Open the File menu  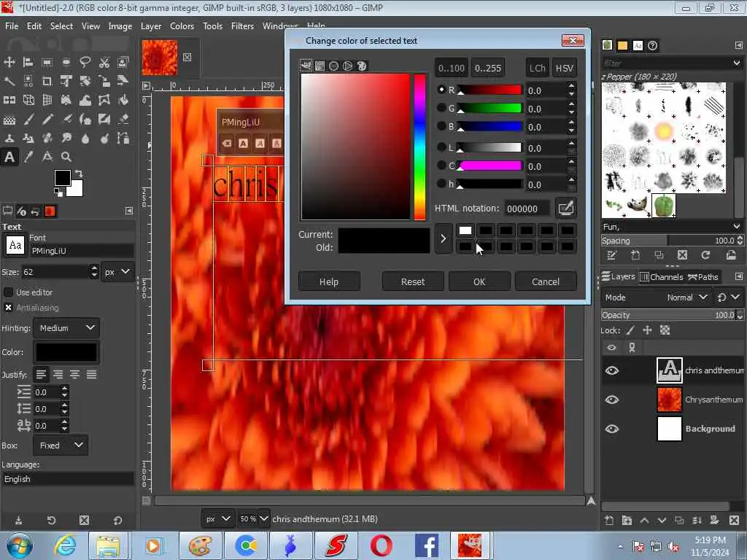coord(12,26)
